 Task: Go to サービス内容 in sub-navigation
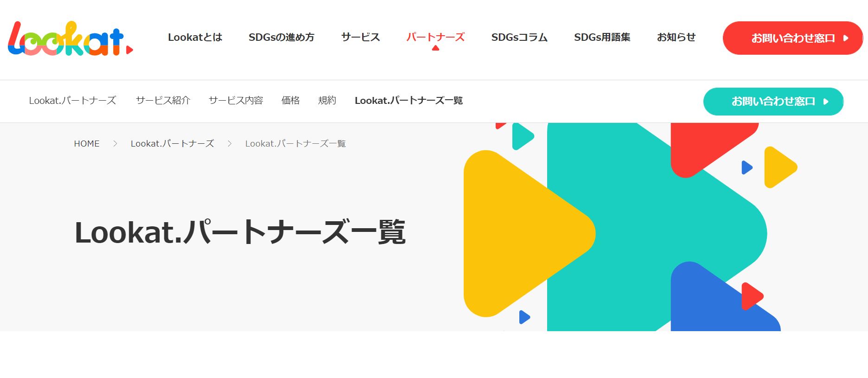pos(236,100)
